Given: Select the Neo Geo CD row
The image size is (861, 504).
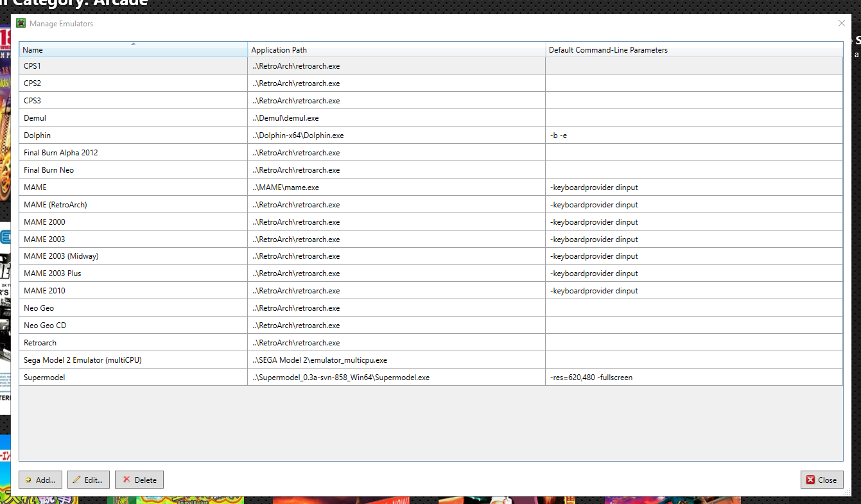Looking at the screenshot, I should (431, 325).
